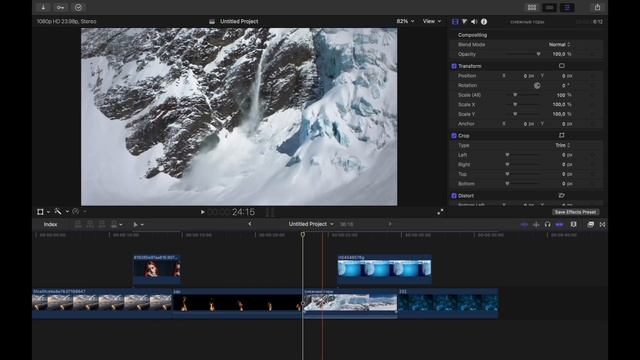Toggle the Crop effect checkbox

454,136
